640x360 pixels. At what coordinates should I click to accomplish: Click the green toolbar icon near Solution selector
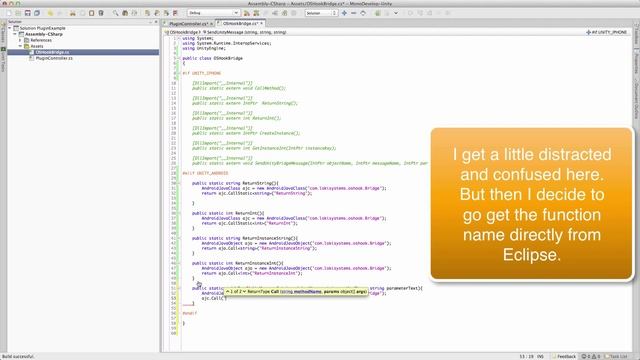(378, 13)
